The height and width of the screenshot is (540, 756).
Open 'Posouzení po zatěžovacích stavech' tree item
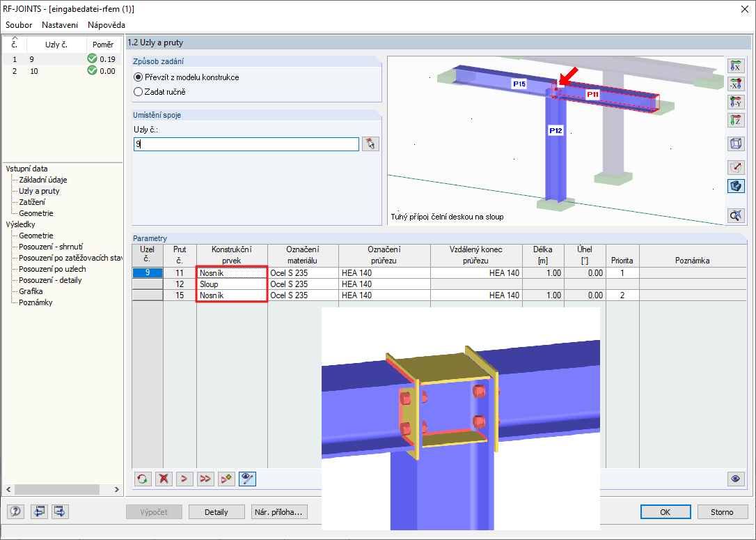tap(70, 258)
